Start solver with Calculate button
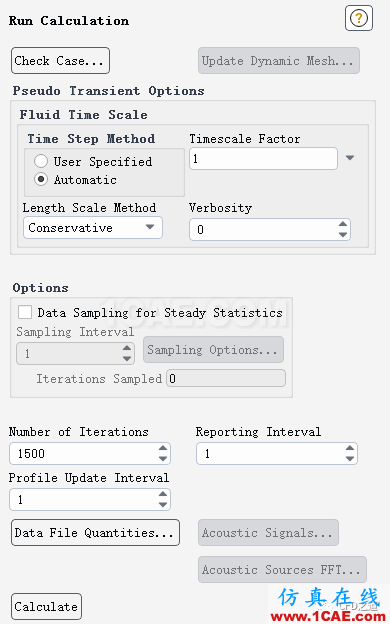Screen dimensions: 390x624 tap(46, 606)
